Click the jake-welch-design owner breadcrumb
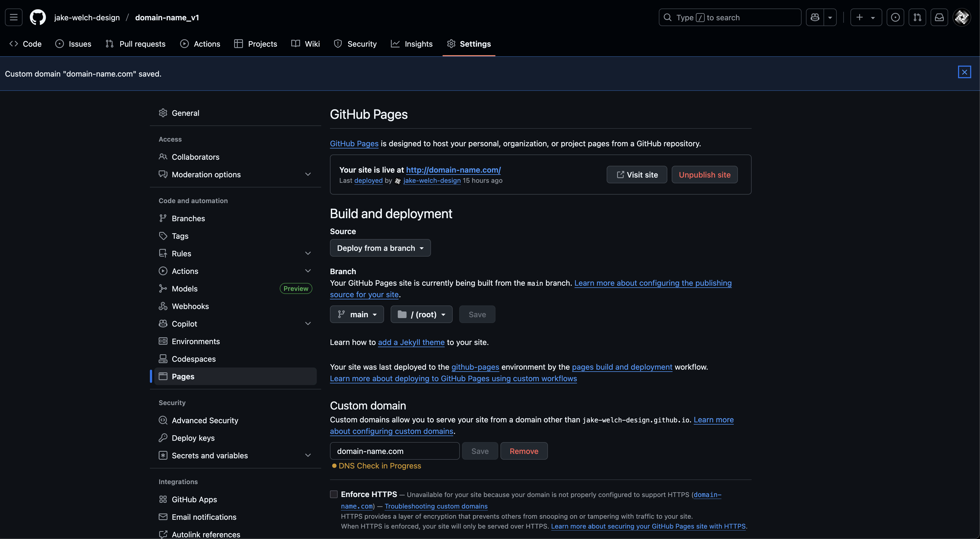Viewport: 980px width, 539px height. tap(87, 18)
